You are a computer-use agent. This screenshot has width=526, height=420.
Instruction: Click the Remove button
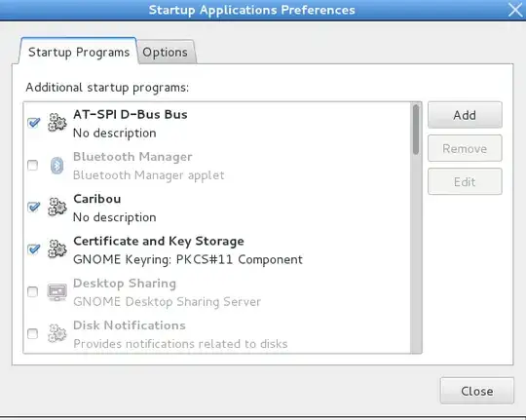465,148
